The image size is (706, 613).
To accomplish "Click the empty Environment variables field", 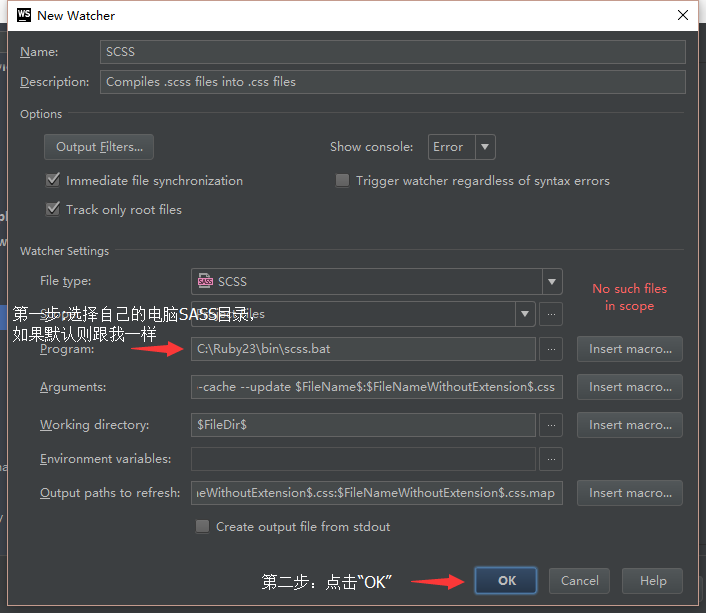I will [363, 459].
